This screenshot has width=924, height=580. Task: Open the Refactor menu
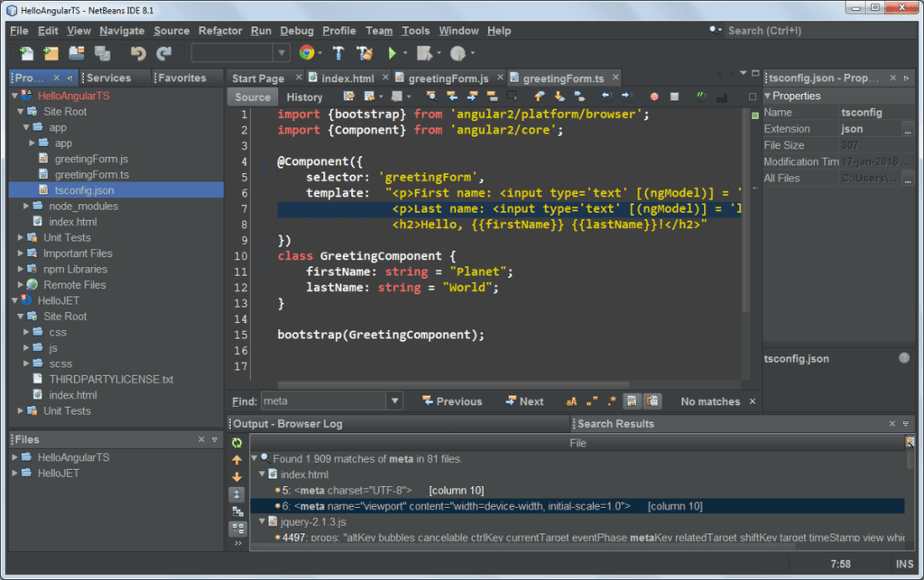220,30
